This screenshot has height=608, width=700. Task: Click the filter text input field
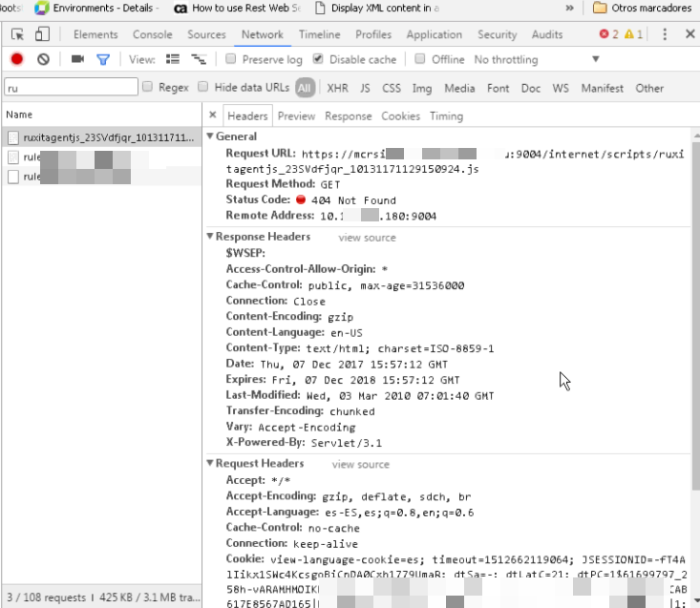pos(71,88)
